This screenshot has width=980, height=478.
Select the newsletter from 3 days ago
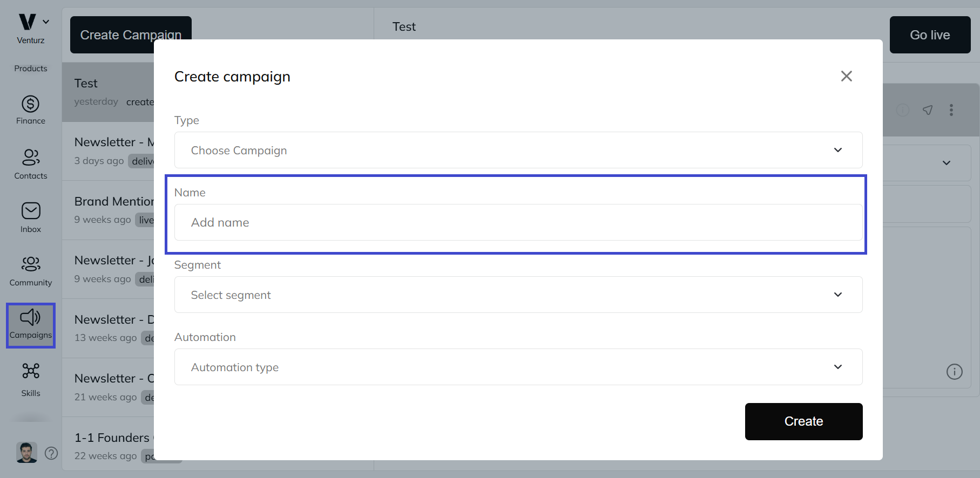point(108,151)
